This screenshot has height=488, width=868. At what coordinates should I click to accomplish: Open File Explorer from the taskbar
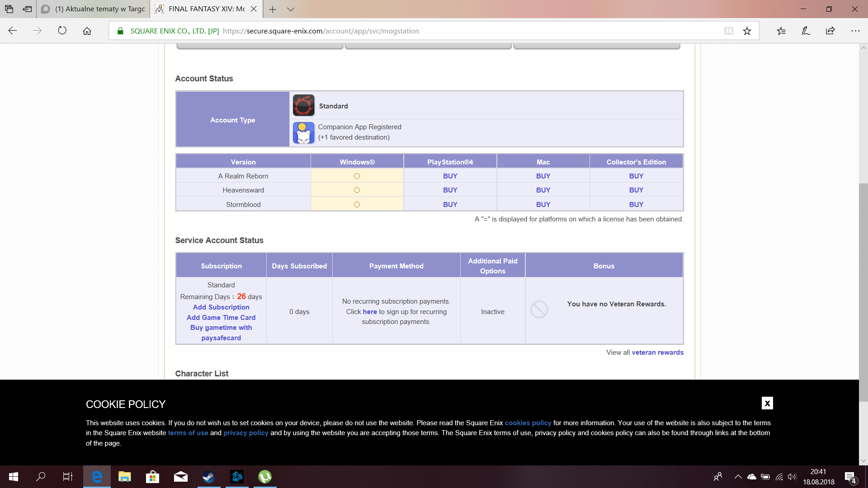click(125, 477)
